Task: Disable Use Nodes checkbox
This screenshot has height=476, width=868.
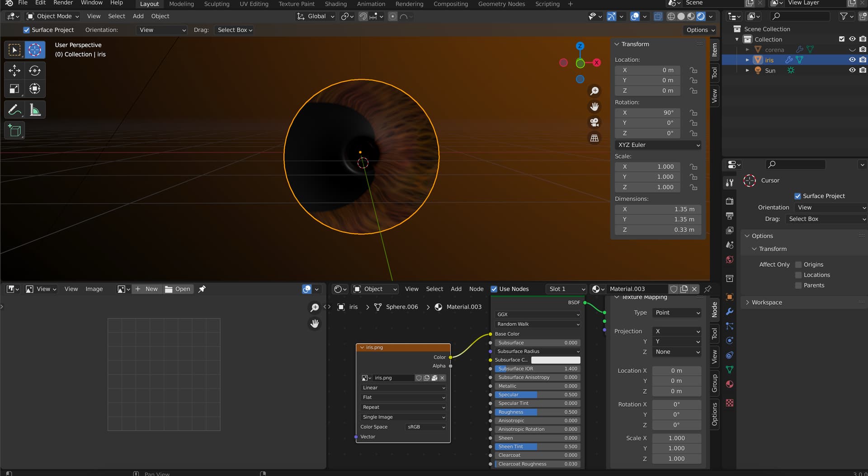Action: click(x=494, y=289)
